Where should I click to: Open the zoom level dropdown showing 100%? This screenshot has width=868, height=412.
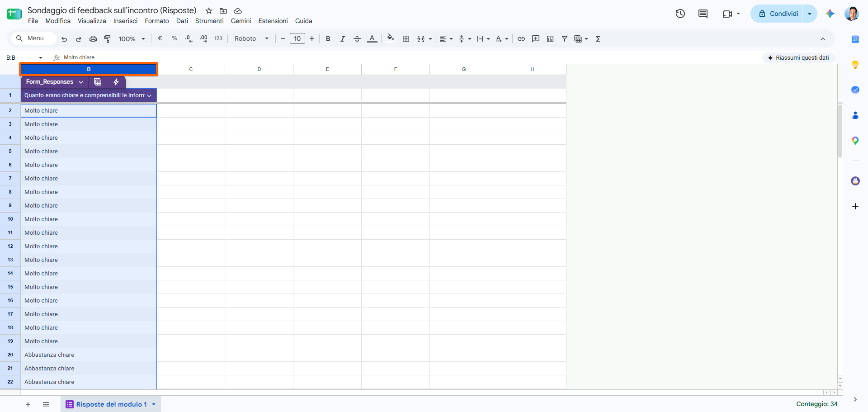click(x=132, y=39)
